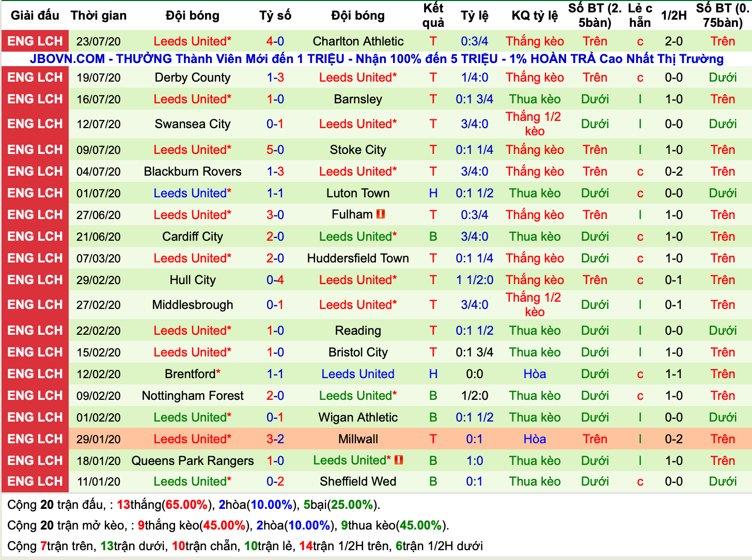
Task: Click ENG LCH cell for 27/06/20 match
Action: (35, 214)
